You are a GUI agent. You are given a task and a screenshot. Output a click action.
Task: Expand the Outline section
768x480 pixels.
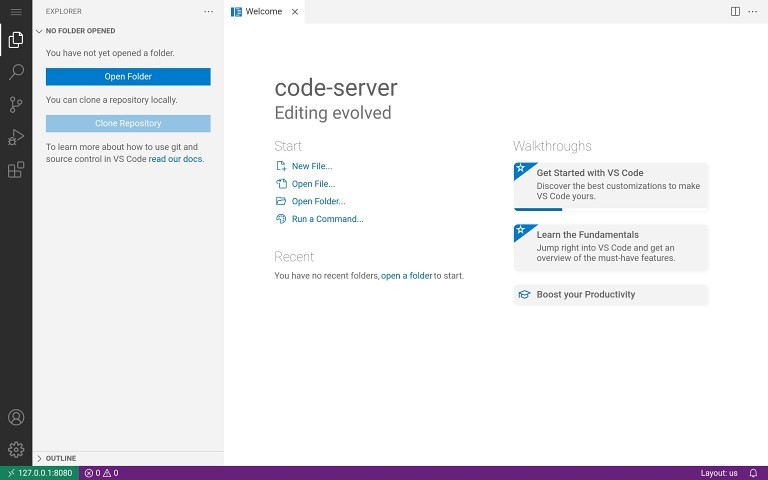click(60, 458)
